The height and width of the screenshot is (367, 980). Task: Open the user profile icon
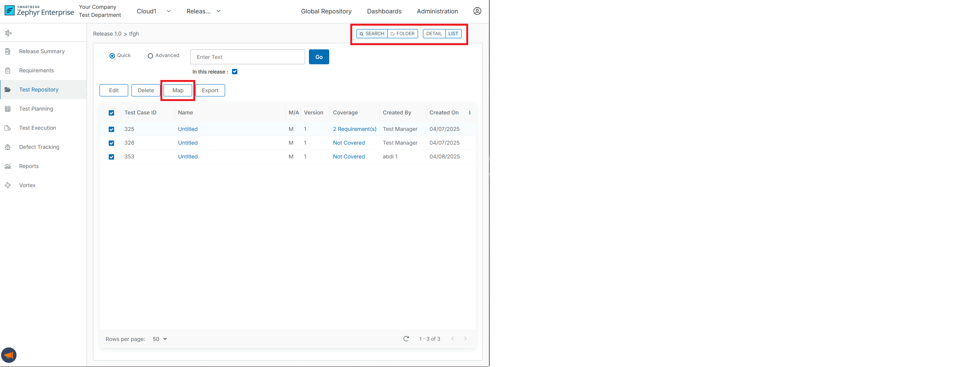click(x=477, y=11)
